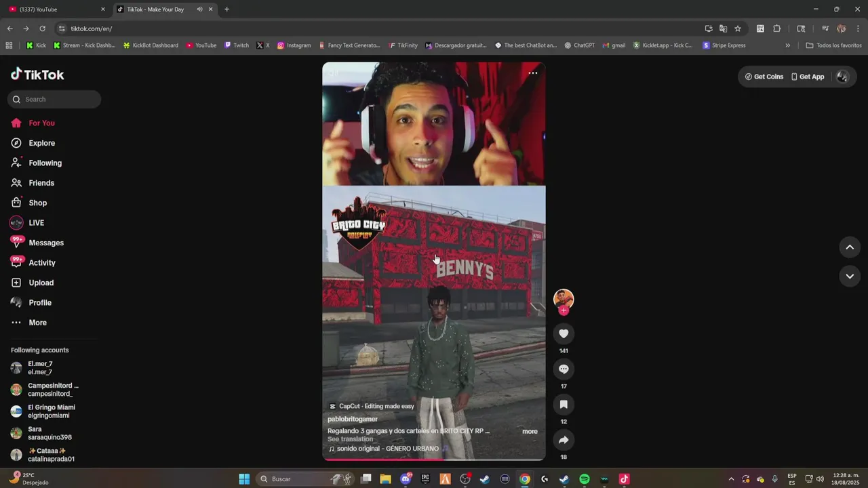Screen dimensions: 868x488
Task: Click 'See translation' under the caption
Action: pyautogui.click(x=350, y=439)
